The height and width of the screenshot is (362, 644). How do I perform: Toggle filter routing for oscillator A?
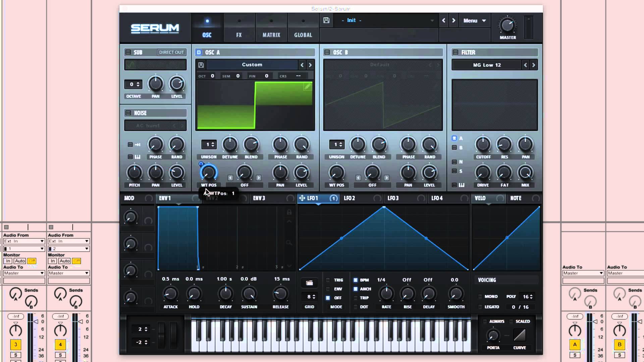click(454, 138)
